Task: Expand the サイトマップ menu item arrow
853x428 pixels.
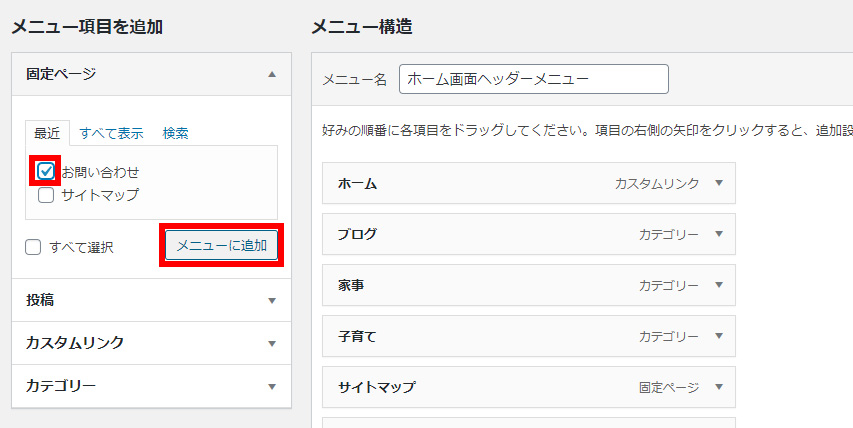Action: click(x=718, y=388)
